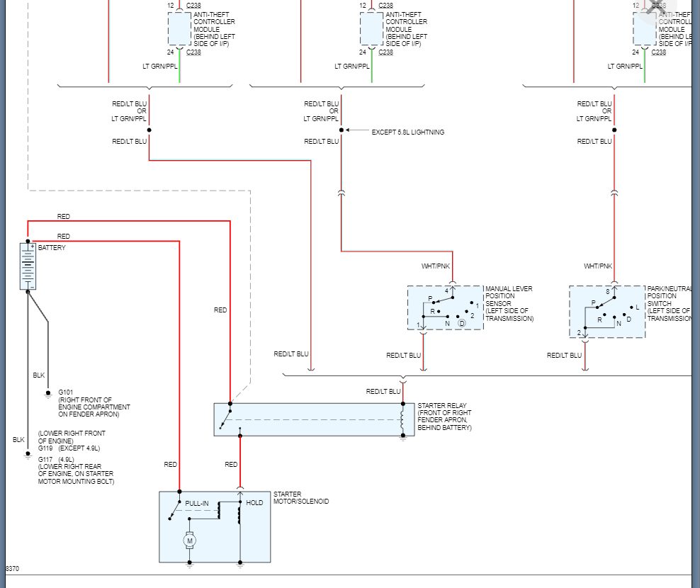Click the park/neutral position switch box

(607, 312)
